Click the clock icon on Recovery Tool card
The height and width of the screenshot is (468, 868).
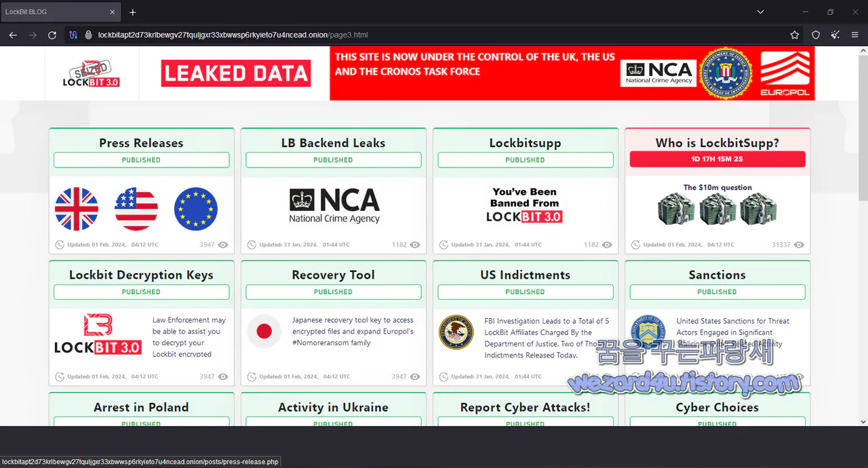[252, 376]
